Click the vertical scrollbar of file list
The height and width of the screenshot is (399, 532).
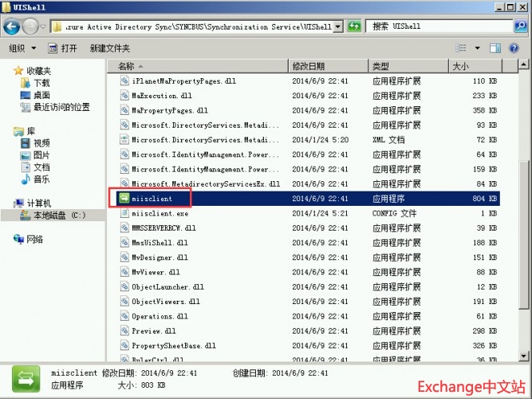click(523, 199)
